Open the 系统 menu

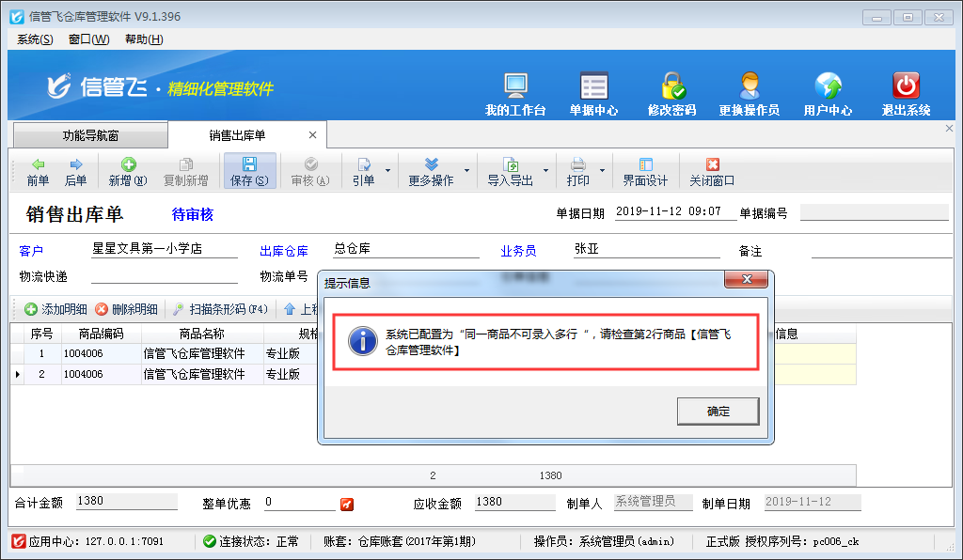point(35,39)
